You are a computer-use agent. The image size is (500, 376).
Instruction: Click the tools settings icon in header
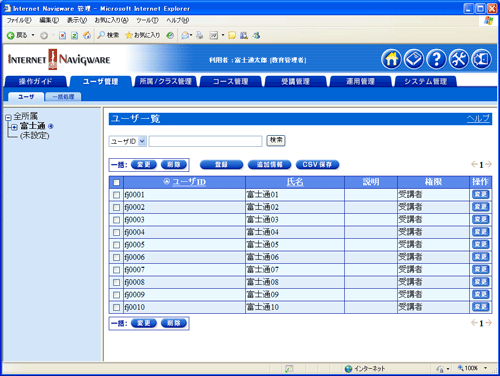coord(459,59)
